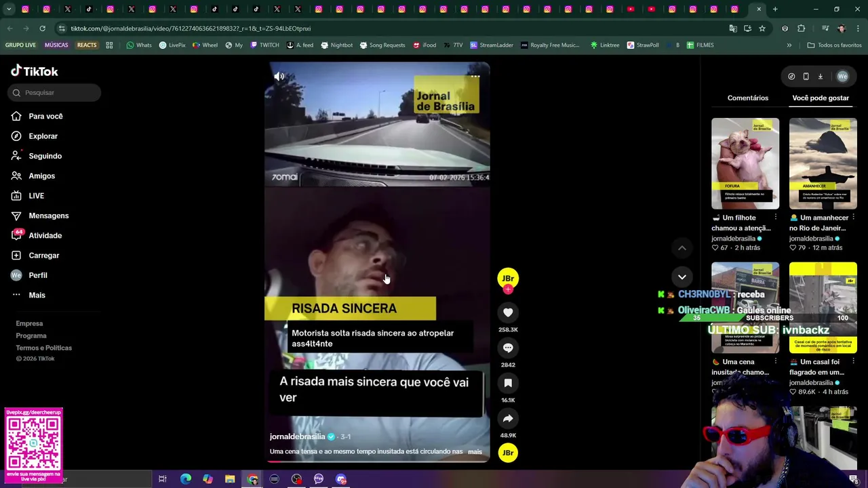868x488 pixels.
Task: Reload the page in Chrome
Action: (x=42, y=28)
